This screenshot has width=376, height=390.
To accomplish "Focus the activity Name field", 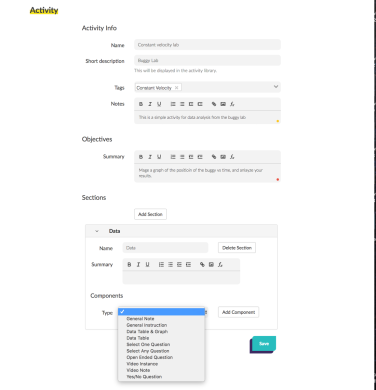I will pyautogui.click(x=207, y=45).
